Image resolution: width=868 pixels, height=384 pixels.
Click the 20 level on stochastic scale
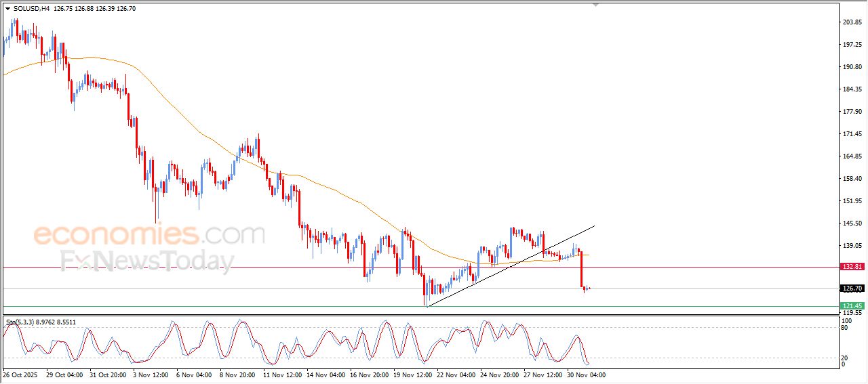(844, 358)
